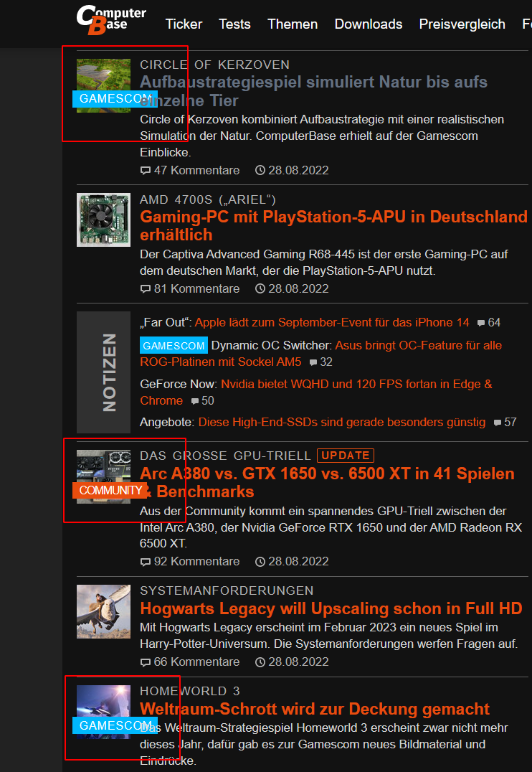The width and height of the screenshot is (532, 772).
Task: Click the COMMUNITY badge on GPU-Triell thumbnail
Action: [110, 490]
